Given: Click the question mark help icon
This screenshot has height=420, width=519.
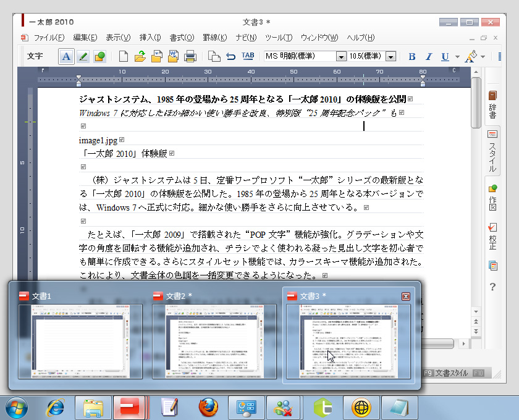Looking at the screenshot, I should click(492, 287).
